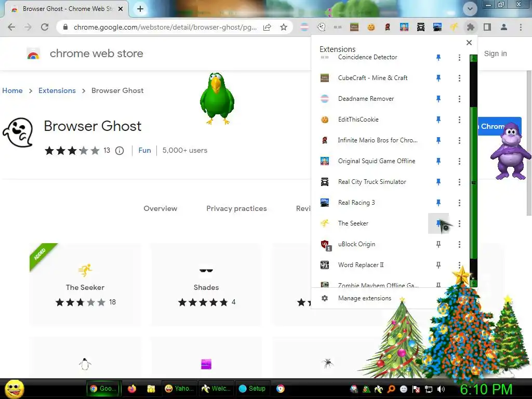
Task: Focus the address bar URL
Action: point(165,27)
